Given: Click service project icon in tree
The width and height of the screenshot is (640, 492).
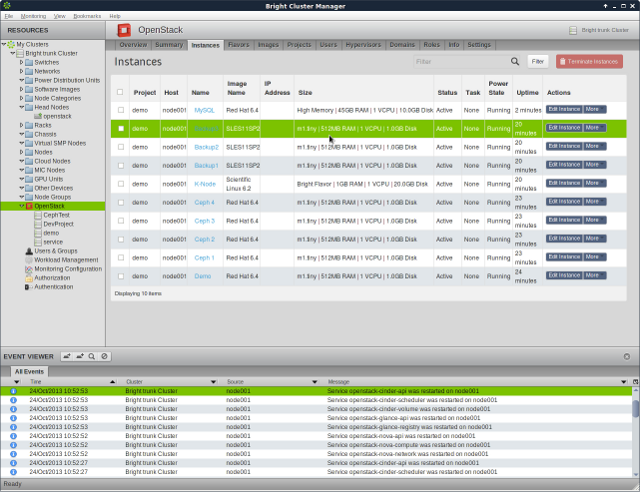Looking at the screenshot, I should (x=38, y=242).
